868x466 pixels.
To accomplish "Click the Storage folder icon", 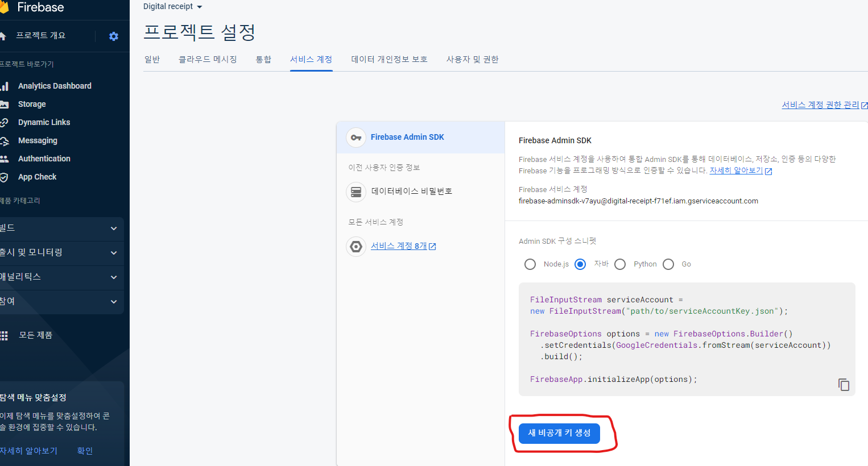I will tap(4, 104).
